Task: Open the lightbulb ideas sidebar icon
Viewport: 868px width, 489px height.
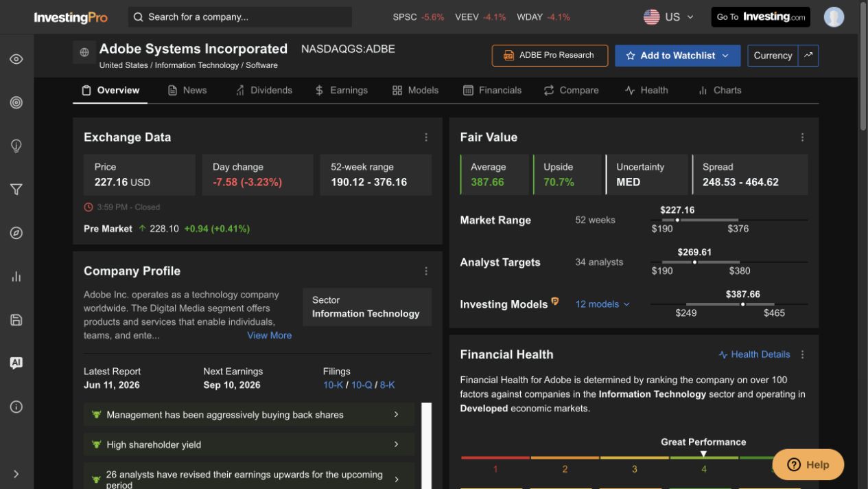Action: click(x=16, y=146)
